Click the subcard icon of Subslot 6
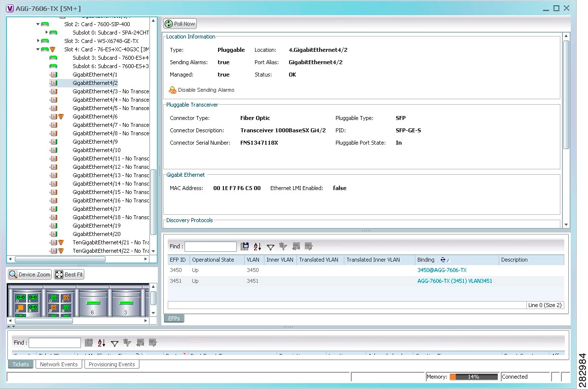 click(x=53, y=66)
